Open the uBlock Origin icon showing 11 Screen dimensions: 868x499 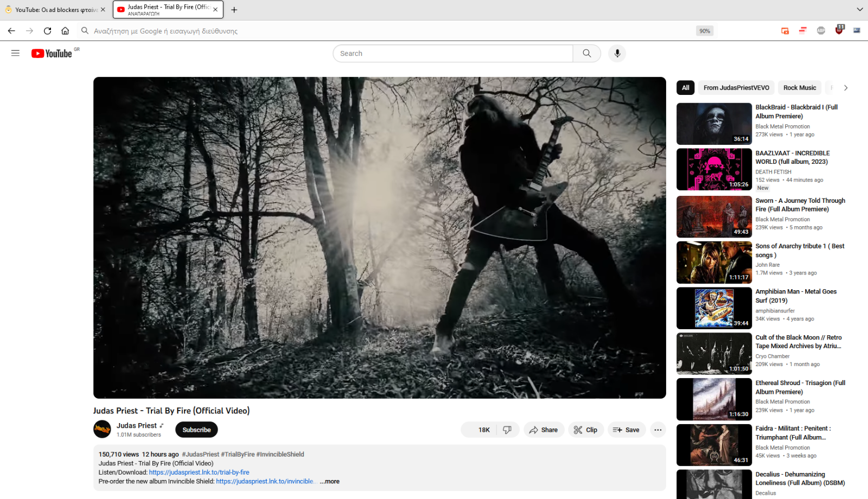click(839, 30)
